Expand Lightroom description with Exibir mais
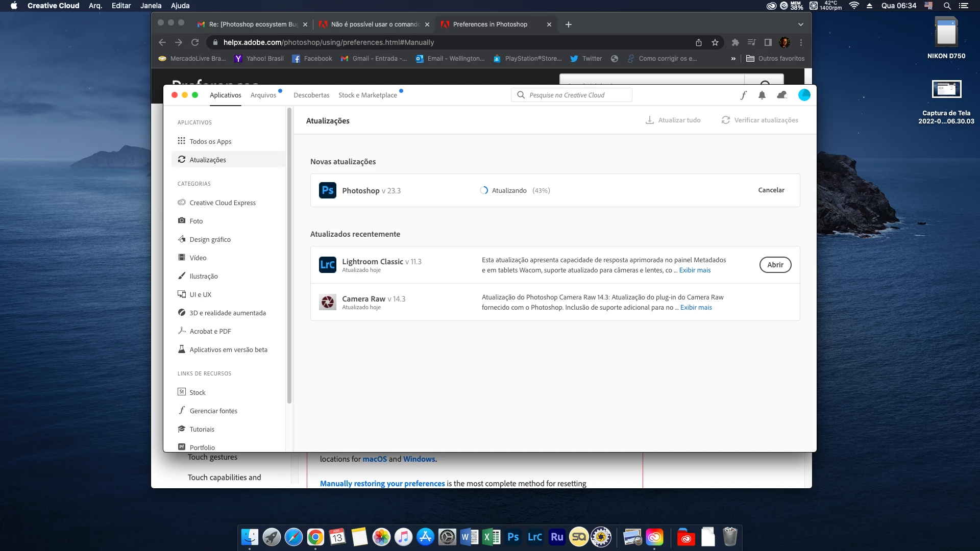Viewport: 980px width, 551px height. (x=695, y=270)
